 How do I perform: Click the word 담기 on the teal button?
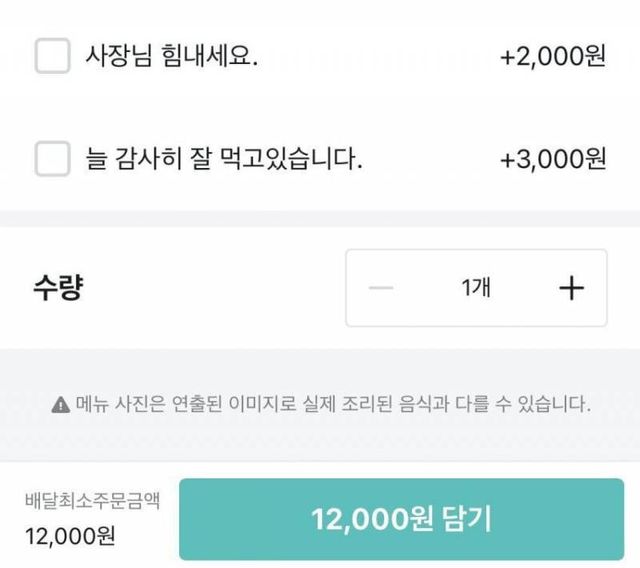click(x=464, y=520)
